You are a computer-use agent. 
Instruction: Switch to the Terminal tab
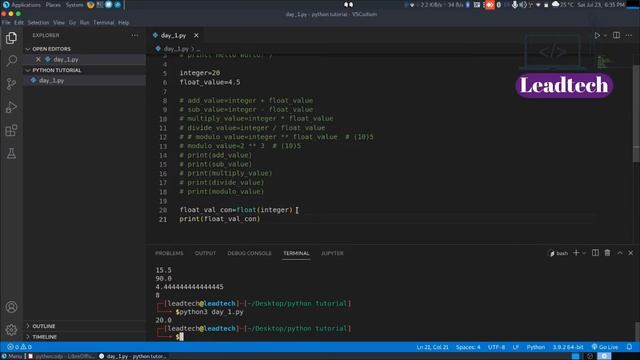pos(296,253)
